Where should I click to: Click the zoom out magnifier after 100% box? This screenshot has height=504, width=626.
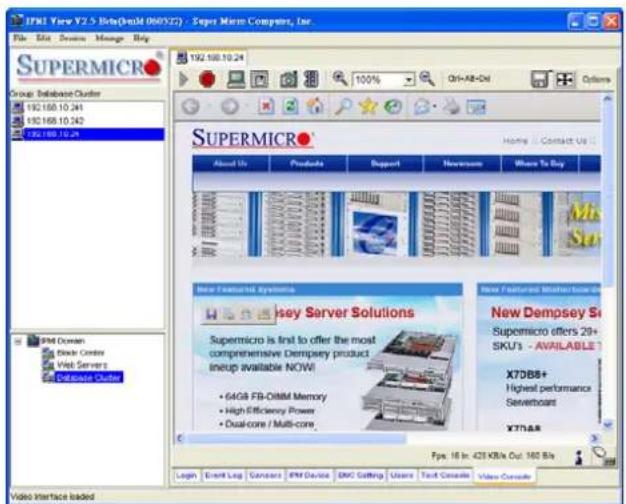pyautogui.click(x=427, y=78)
